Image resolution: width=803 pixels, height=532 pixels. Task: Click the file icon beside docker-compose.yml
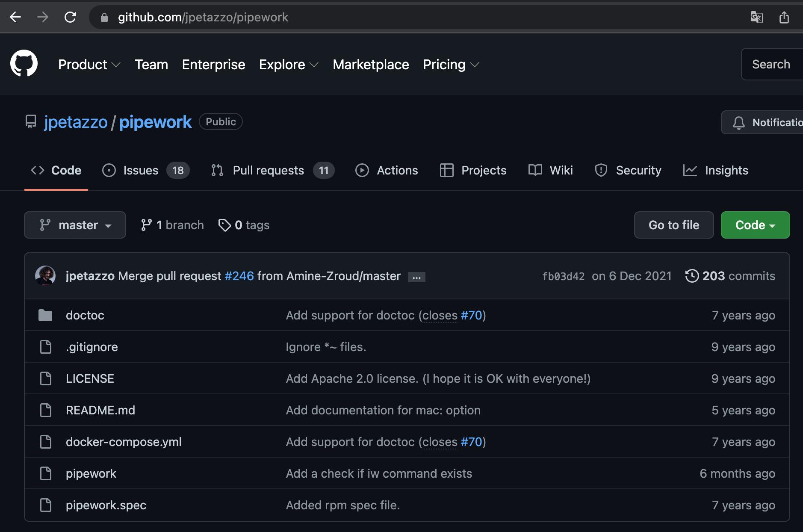point(46,442)
